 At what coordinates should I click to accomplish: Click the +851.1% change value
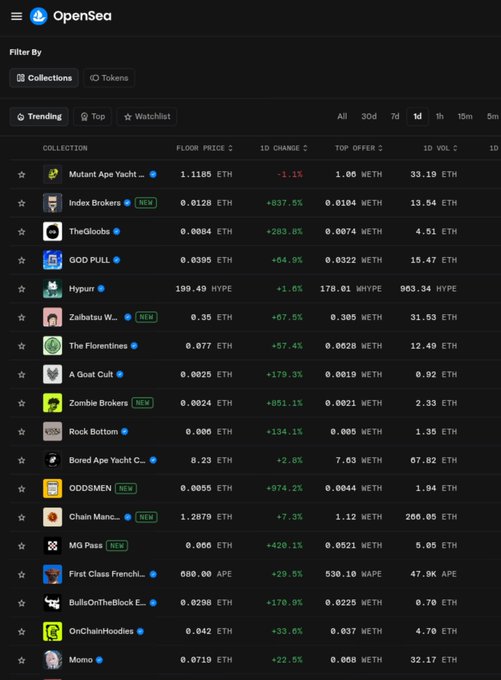coord(285,403)
